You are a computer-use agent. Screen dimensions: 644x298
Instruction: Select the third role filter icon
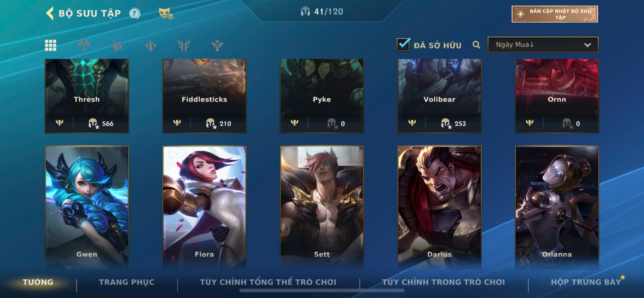[150, 45]
